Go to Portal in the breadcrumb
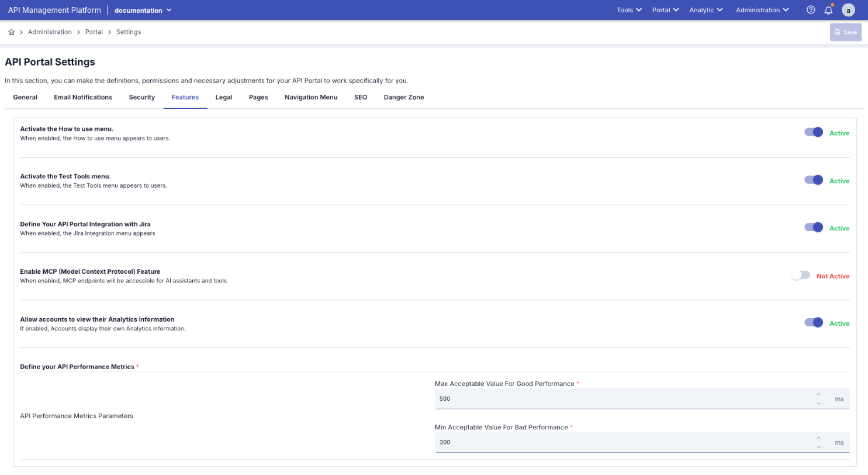Screen dimensions: 868x475 94,32
